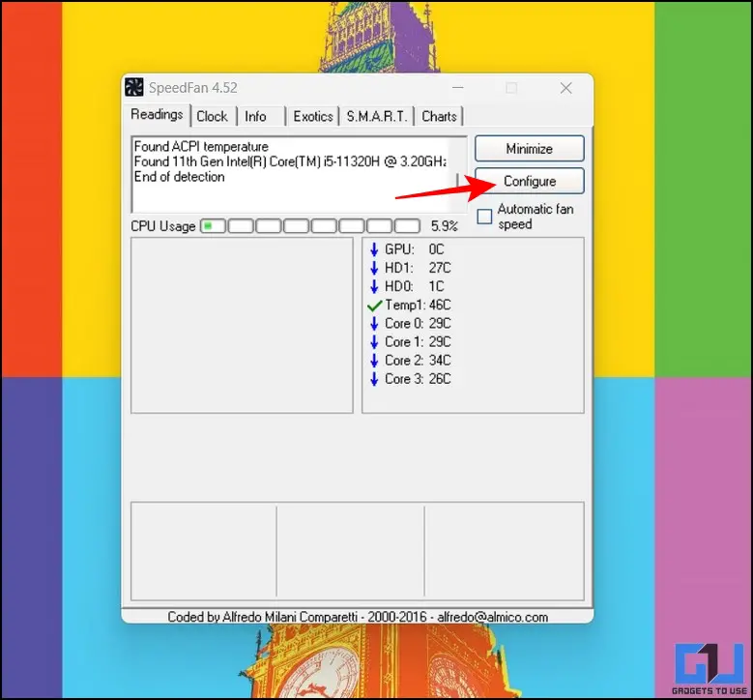Click the Configure button
The width and height of the screenshot is (753, 700).
(530, 181)
